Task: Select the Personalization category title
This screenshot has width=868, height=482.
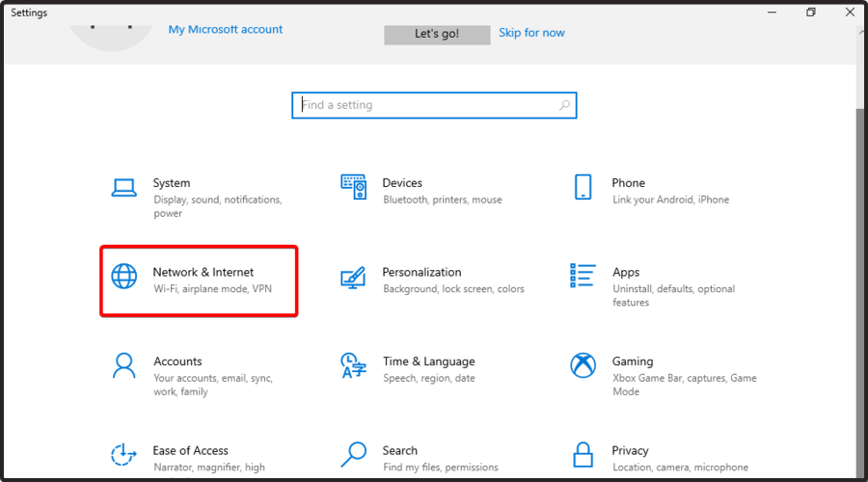Action: [421, 272]
